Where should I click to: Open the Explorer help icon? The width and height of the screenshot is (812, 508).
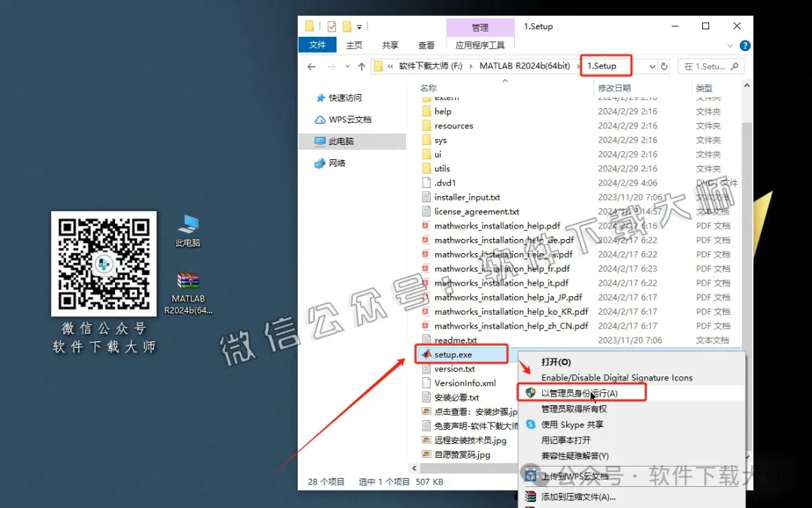tap(744, 46)
